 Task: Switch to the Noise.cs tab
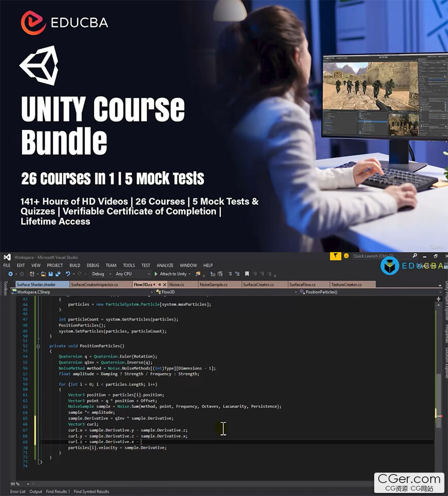tap(183, 285)
